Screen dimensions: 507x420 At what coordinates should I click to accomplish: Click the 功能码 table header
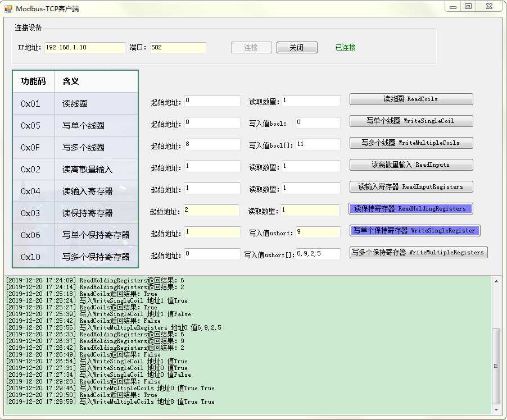pyautogui.click(x=33, y=81)
